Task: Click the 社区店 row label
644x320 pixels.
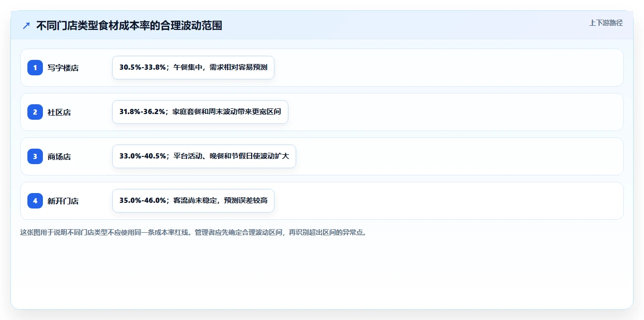Action: 59,112
